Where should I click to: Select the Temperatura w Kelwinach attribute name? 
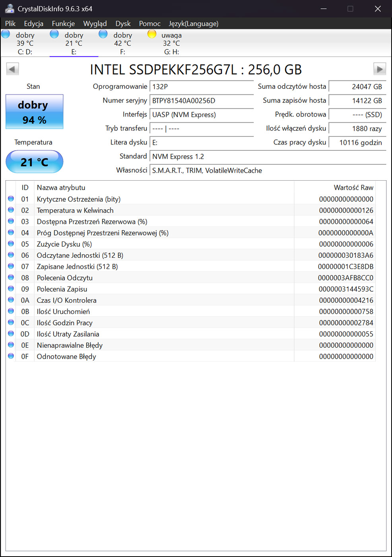tap(75, 210)
